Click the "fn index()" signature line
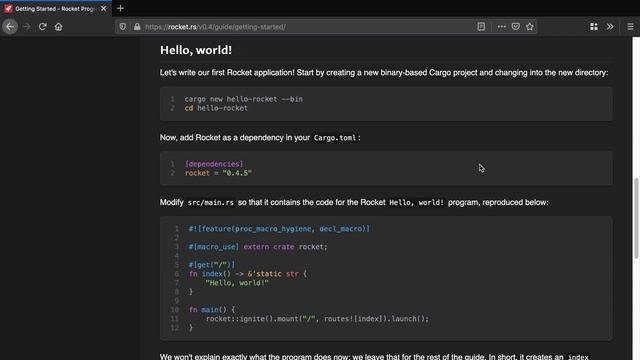The image size is (640, 360). point(248,274)
